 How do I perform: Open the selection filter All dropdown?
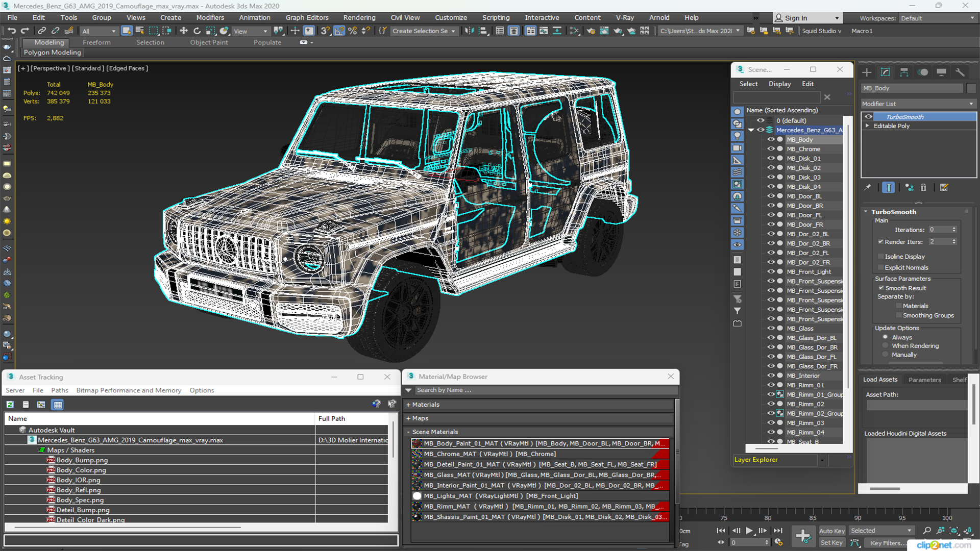click(x=99, y=31)
